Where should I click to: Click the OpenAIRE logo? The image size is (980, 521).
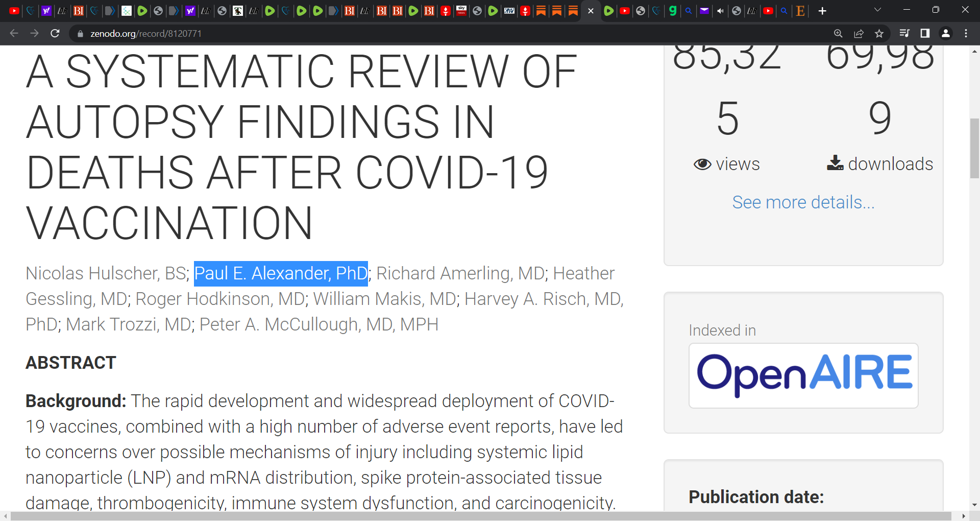point(804,375)
